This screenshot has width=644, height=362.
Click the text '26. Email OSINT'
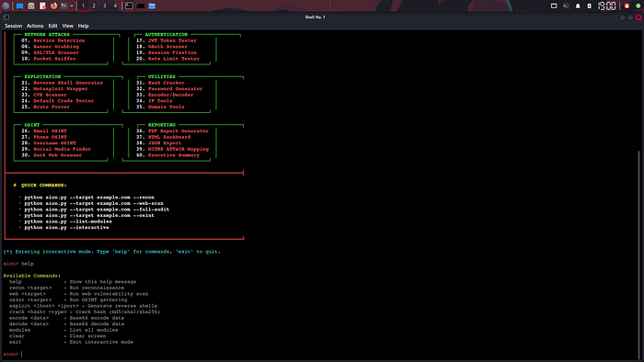(x=44, y=130)
